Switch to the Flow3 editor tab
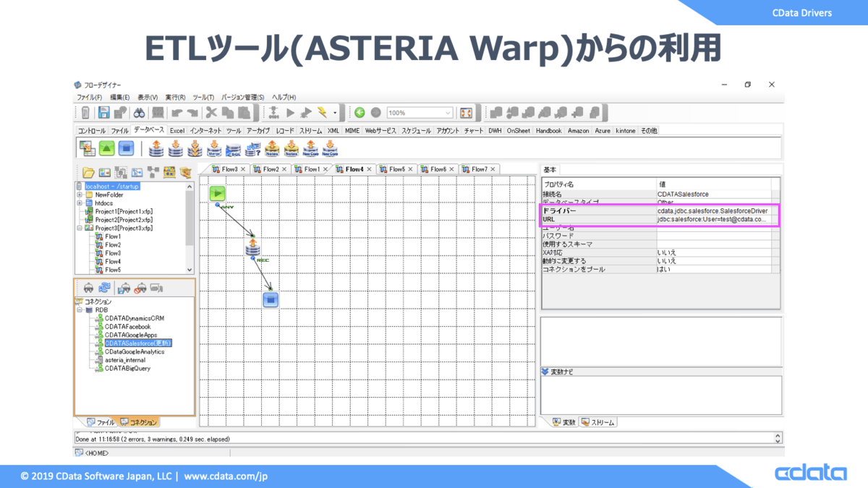This screenshot has height=488, width=868. click(230, 169)
